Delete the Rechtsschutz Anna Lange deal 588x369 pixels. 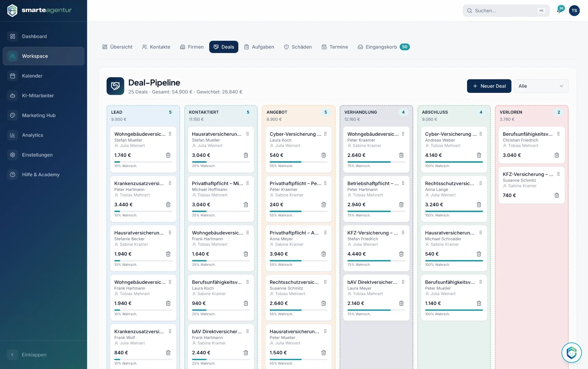click(x=479, y=204)
